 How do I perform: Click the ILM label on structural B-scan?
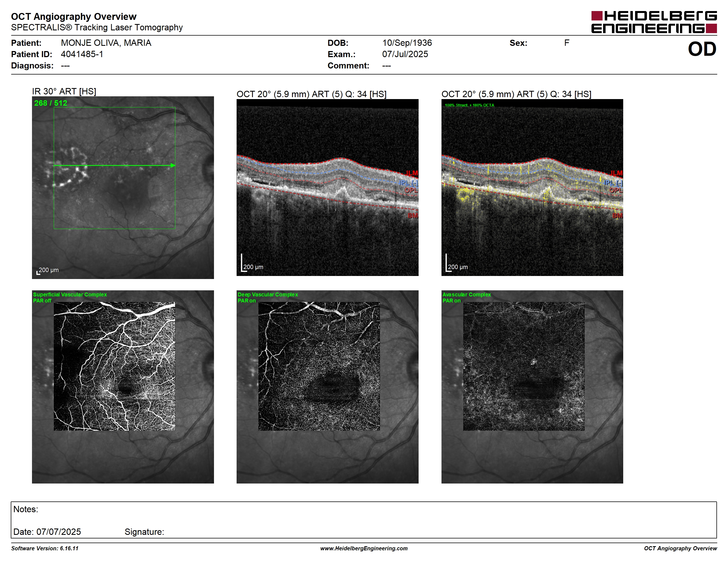412,173
